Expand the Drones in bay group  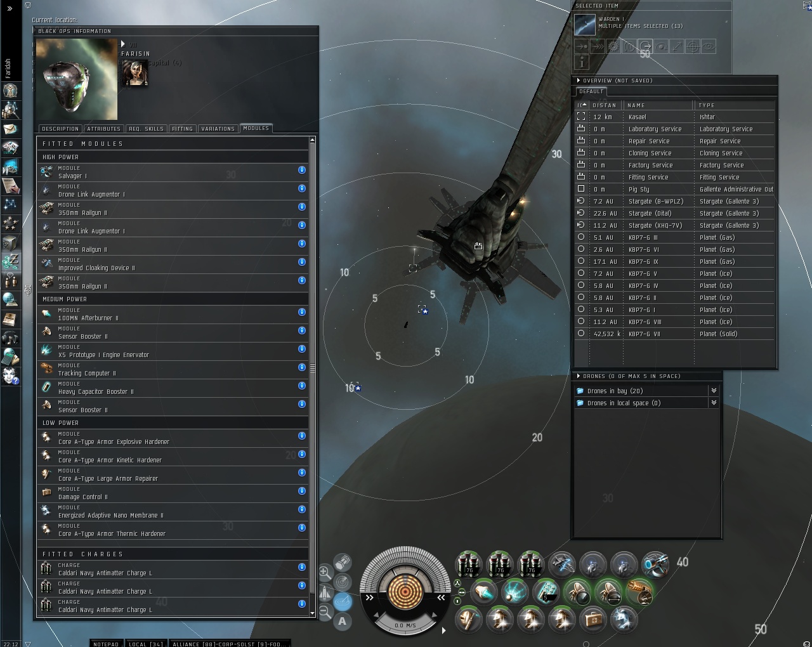point(714,391)
